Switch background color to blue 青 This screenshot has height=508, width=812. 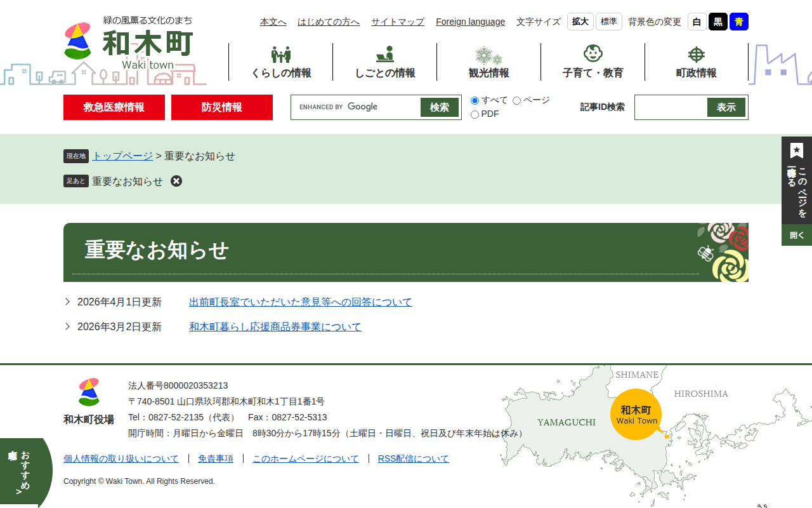738,22
